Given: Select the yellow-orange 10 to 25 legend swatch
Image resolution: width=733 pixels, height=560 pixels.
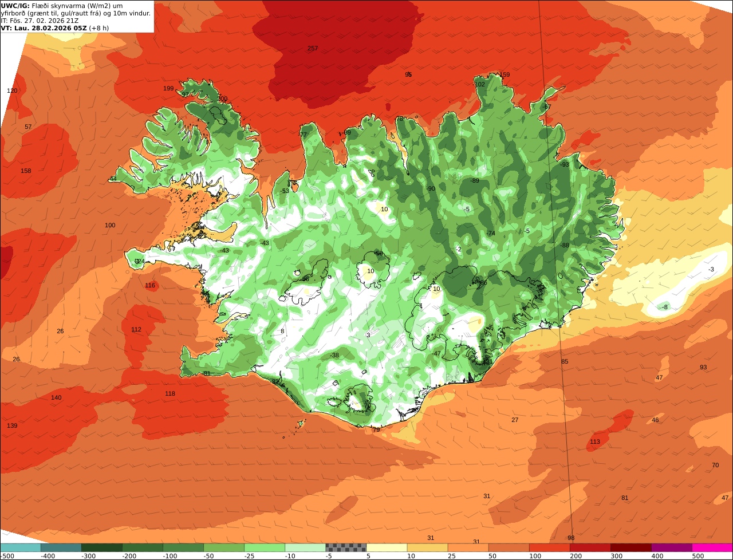Looking at the screenshot, I should pos(427,547).
